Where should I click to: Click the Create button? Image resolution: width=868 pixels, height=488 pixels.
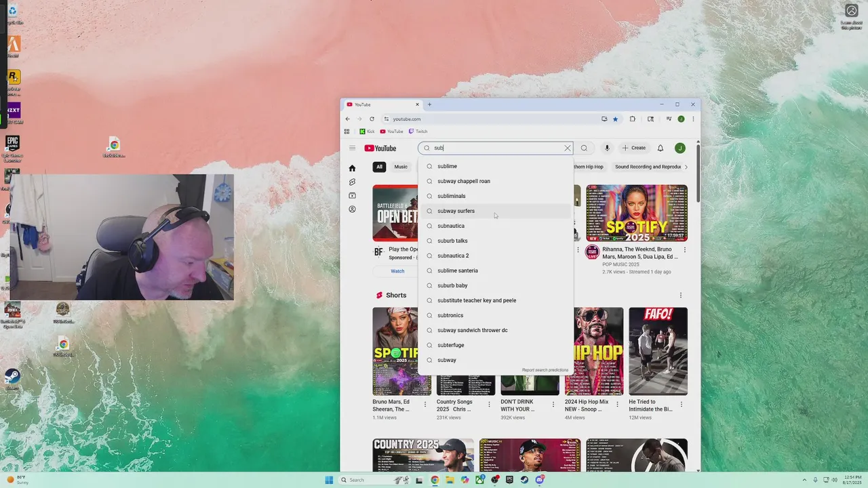pos(634,148)
